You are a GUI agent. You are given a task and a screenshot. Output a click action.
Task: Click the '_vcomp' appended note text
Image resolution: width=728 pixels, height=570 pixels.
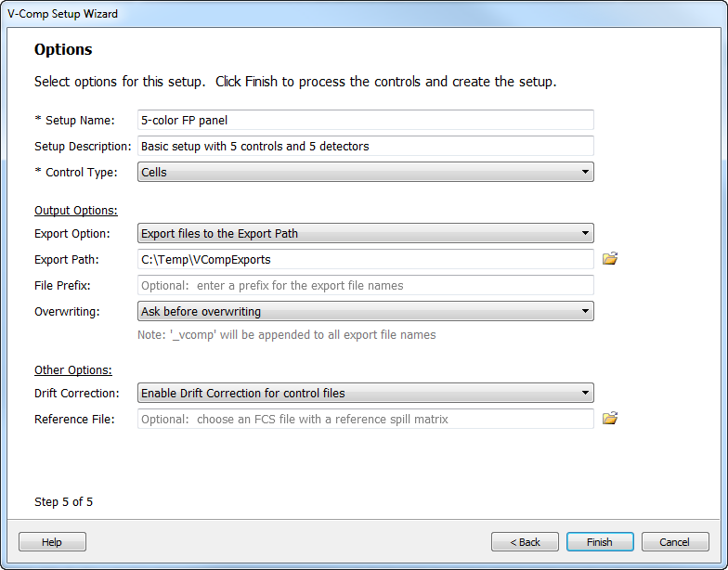(x=287, y=334)
